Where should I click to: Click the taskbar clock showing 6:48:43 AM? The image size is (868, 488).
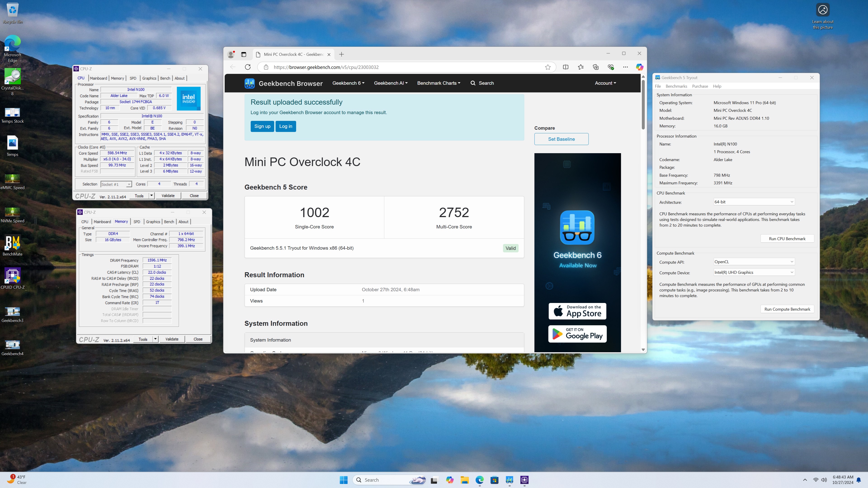(843, 480)
